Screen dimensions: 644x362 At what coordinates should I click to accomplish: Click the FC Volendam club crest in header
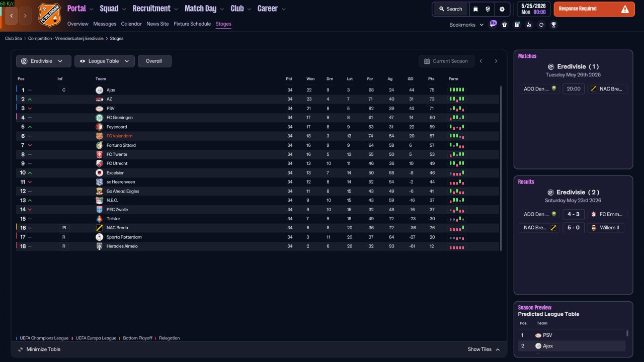pos(49,15)
